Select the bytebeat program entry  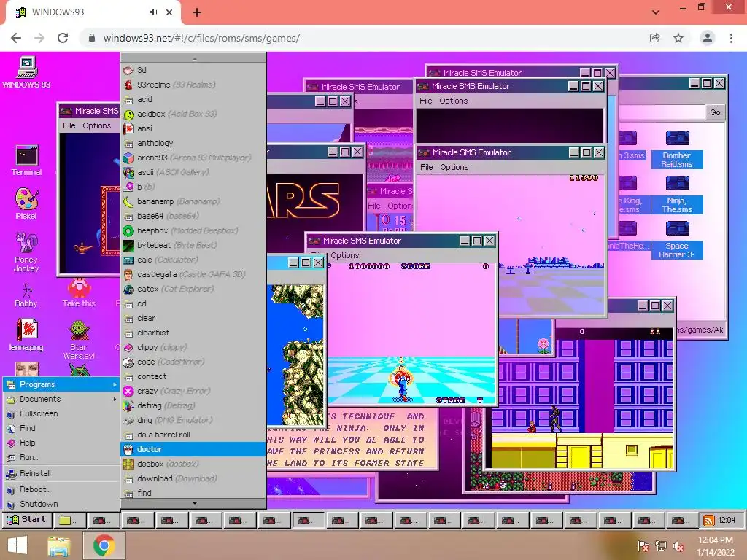(x=193, y=245)
